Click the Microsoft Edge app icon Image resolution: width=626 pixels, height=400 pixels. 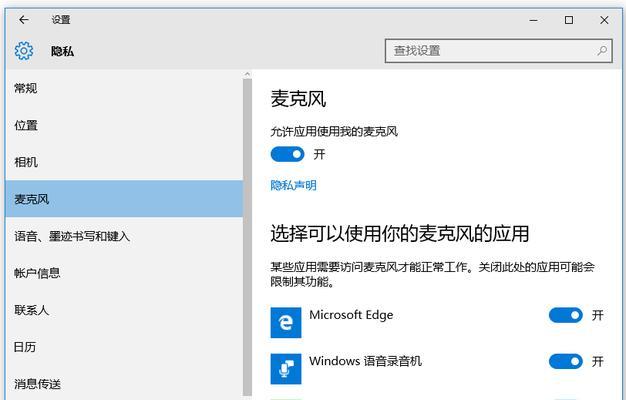pos(286,323)
